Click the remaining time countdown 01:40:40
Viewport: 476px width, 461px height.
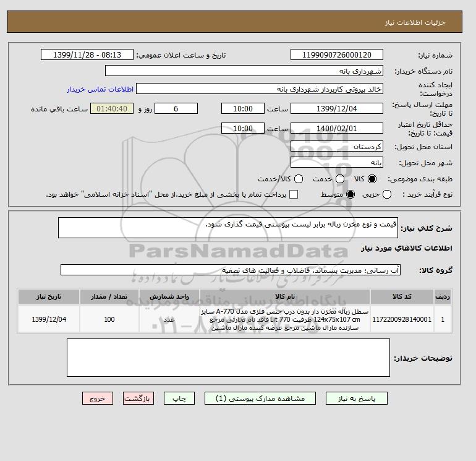click(112, 108)
